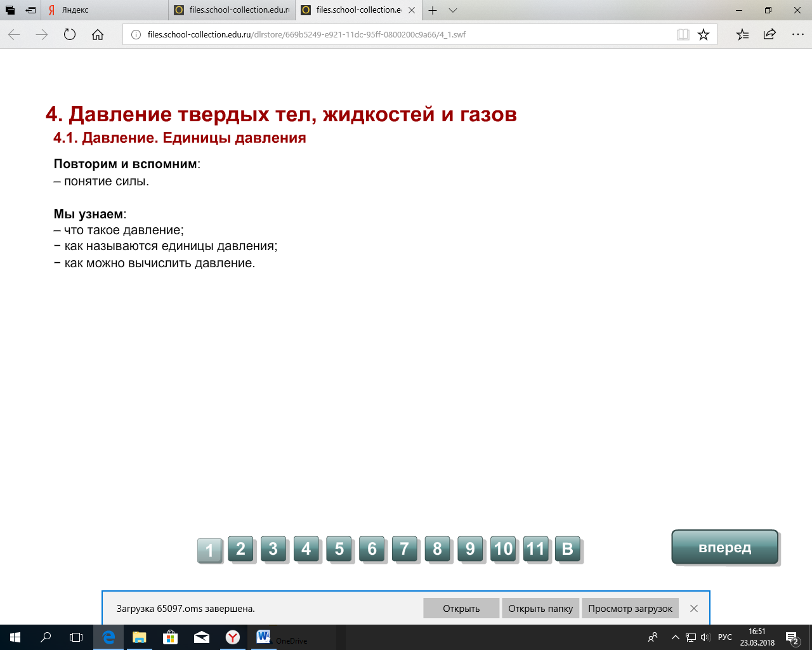
Task: Switch the РУС input language indicator
Action: pyautogui.click(x=725, y=637)
